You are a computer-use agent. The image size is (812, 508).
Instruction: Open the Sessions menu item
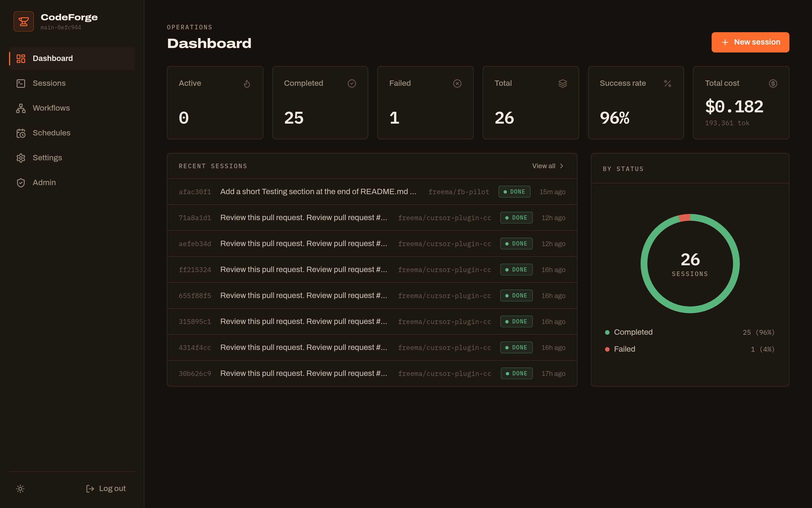(72, 83)
